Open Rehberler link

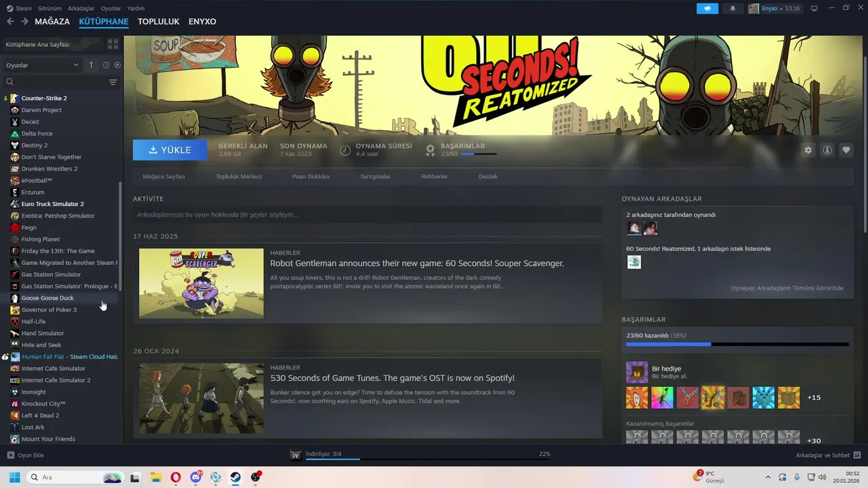tap(435, 176)
